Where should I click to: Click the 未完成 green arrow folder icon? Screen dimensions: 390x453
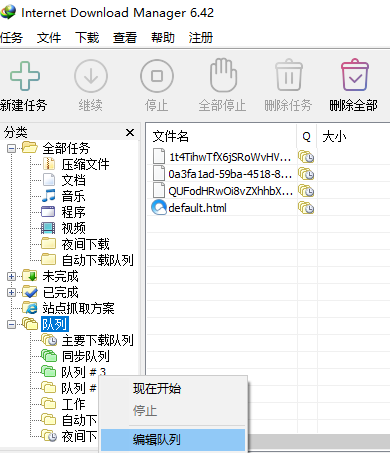30,276
